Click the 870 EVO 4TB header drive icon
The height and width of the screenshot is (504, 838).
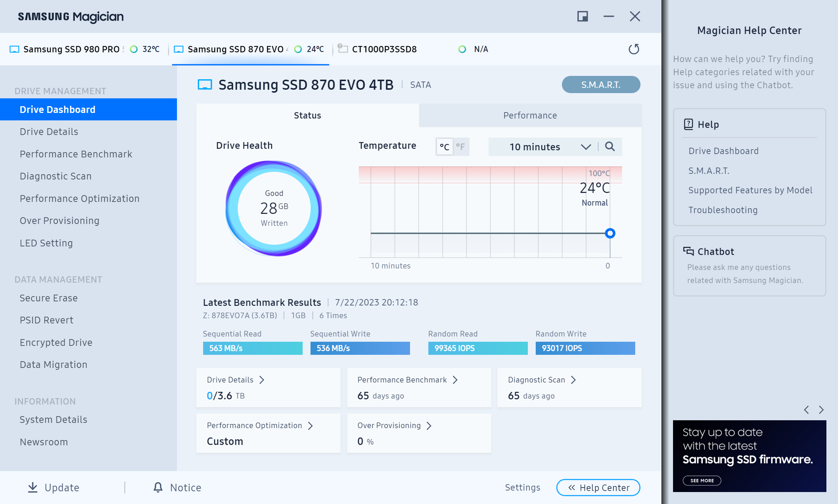pyautogui.click(x=205, y=84)
